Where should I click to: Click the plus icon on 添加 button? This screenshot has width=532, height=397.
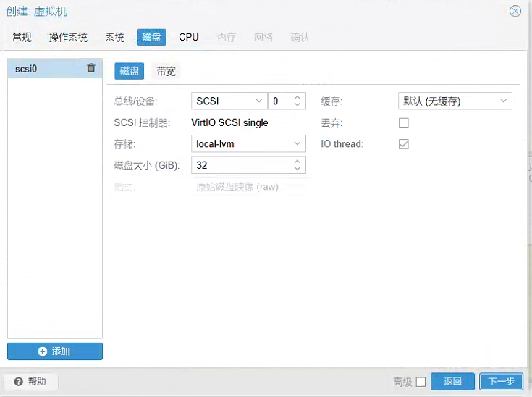tap(43, 351)
